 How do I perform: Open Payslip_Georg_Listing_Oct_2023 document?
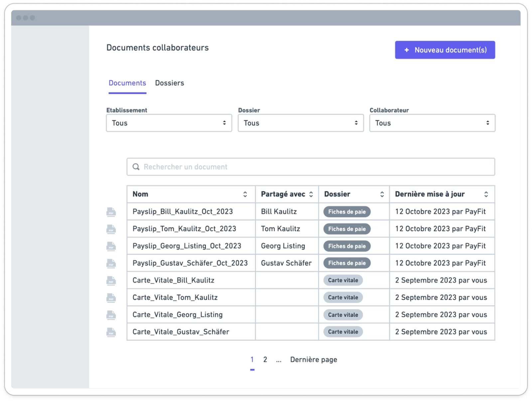[x=187, y=246]
